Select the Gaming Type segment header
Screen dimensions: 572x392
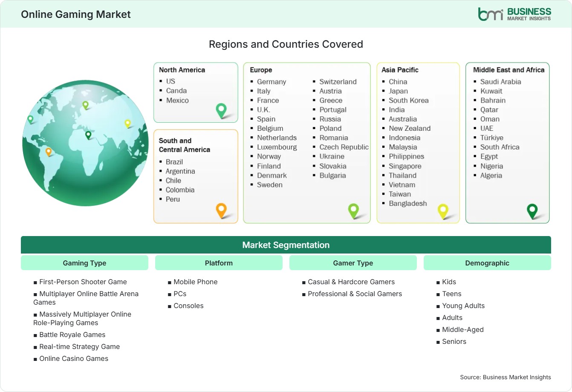(x=84, y=263)
